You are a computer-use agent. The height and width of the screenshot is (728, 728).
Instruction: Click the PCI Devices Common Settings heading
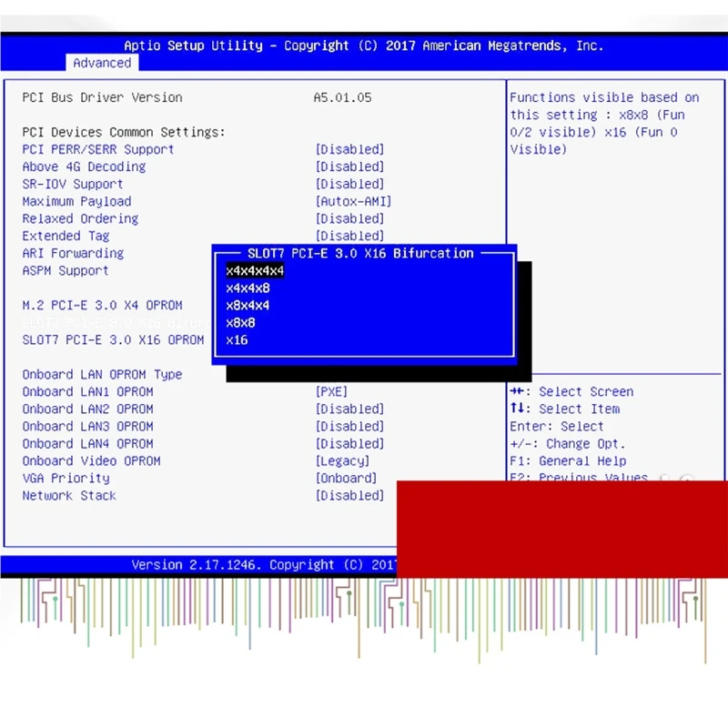tap(124, 132)
